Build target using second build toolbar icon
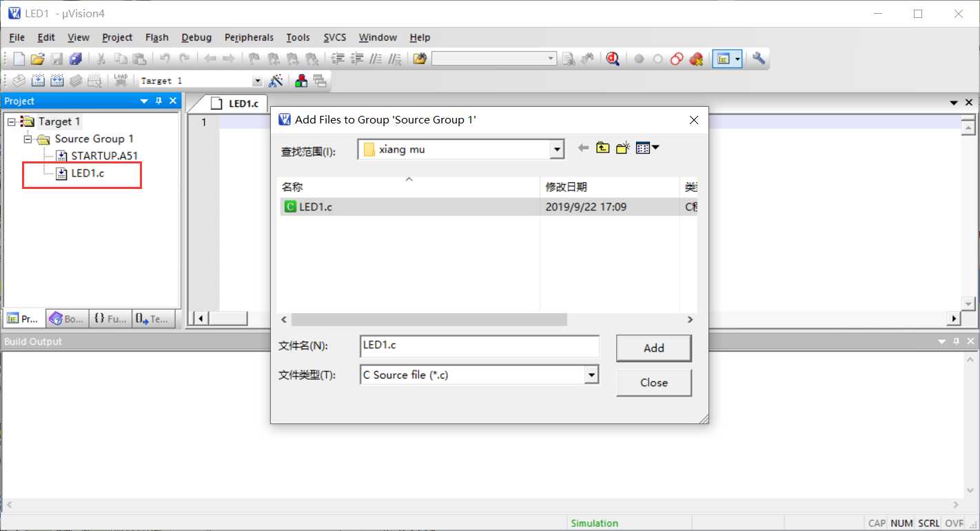This screenshot has width=980, height=531. [x=39, y=81]
